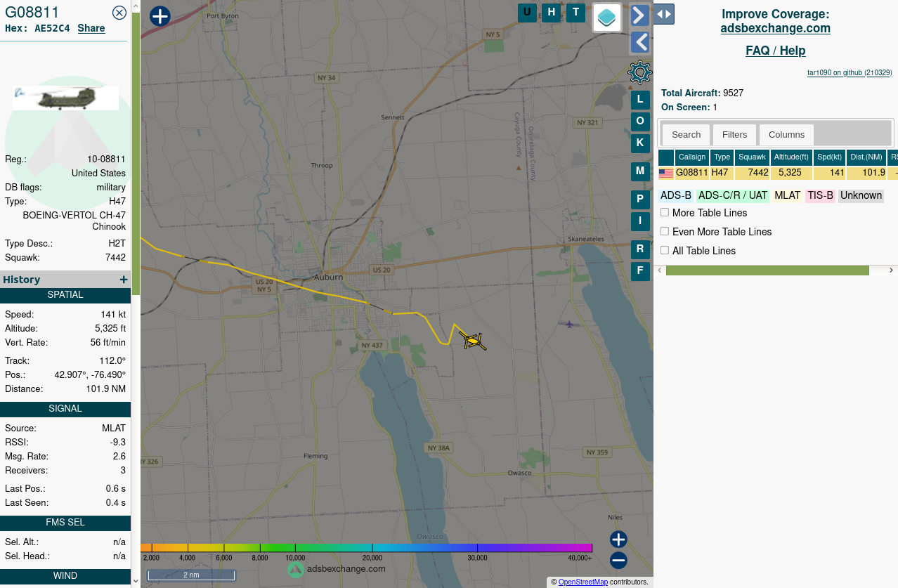The height and width of the screenshot is (588, 898).
Task: Open the OpenStreetMap attribution link
Action: (x=583, y=582)
